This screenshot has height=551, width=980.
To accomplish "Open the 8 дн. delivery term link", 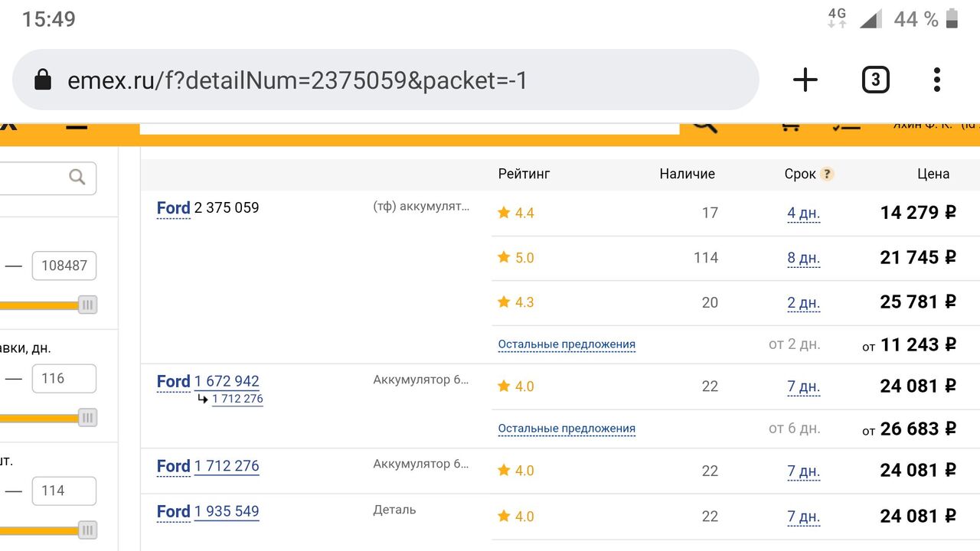I will click(x=804, y=258).
